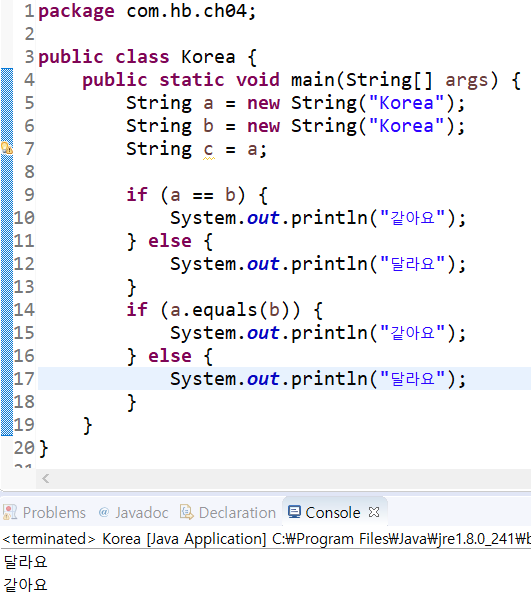Click the Declaration tab icon

point(187,512)
